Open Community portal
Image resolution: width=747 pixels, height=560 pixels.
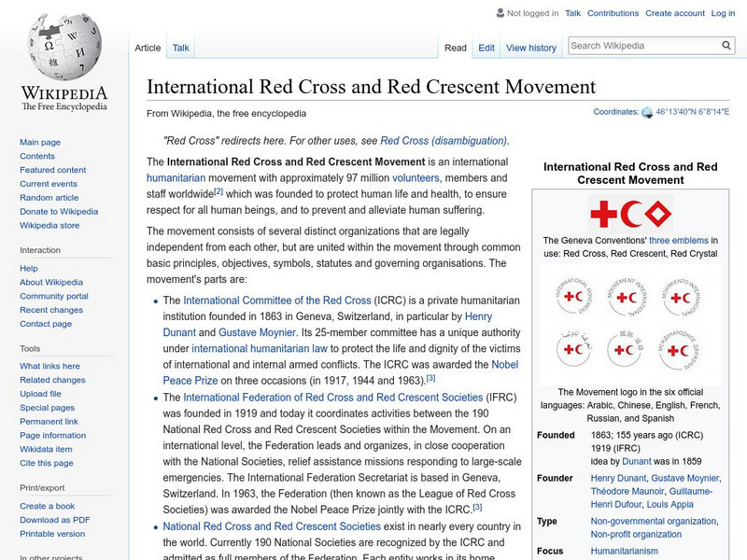click(x=54, y=296)
